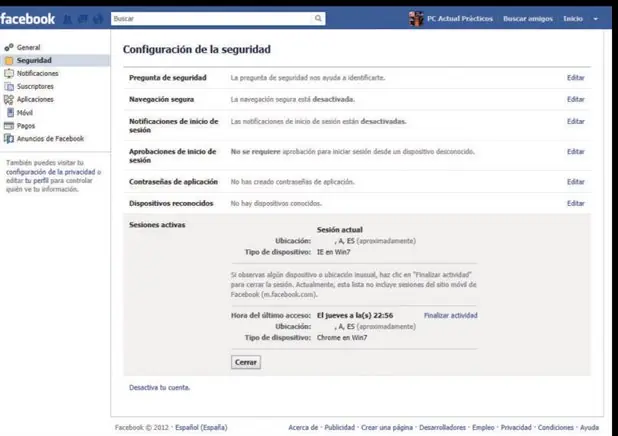This screenshot has width=618, height=436.
Task: Select General in settings sidebar
Action: 28,47
